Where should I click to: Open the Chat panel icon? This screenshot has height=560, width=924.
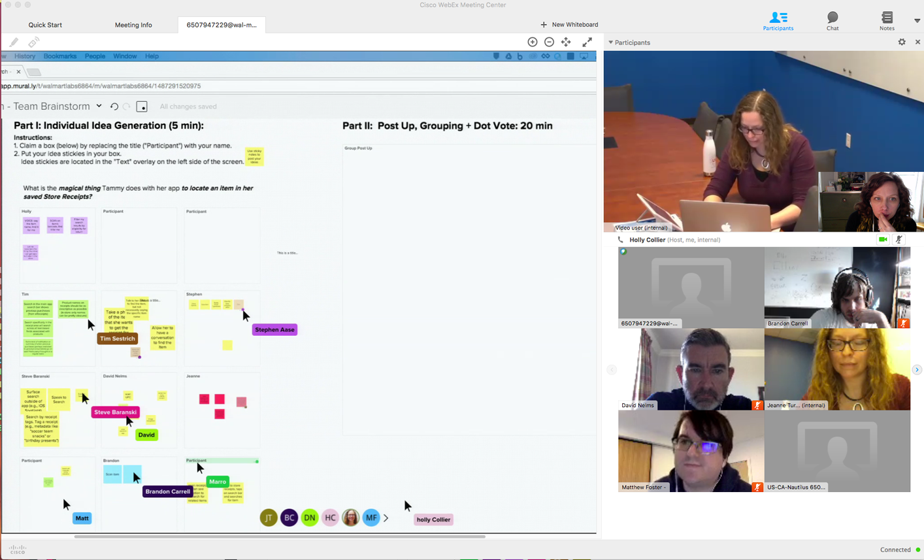click(x=833, y=21)
